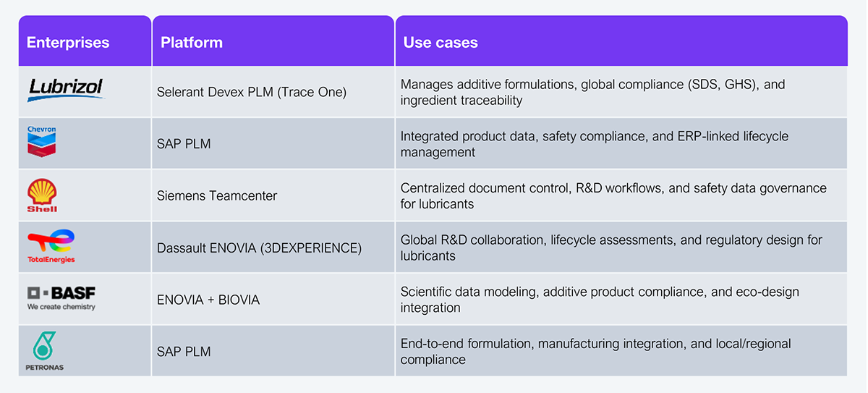Click the Chevron logo
868x393 pixels.
point(41,142)
